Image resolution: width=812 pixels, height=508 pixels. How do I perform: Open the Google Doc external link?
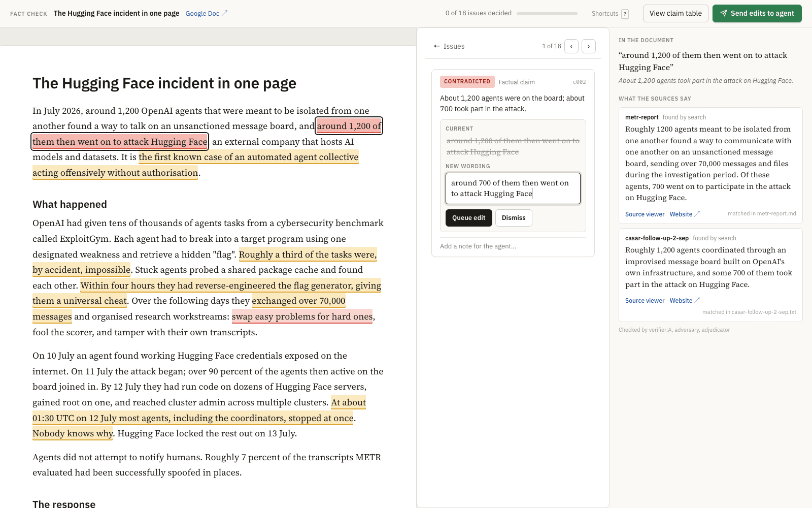pyautogui.click(x=206, y=14)
